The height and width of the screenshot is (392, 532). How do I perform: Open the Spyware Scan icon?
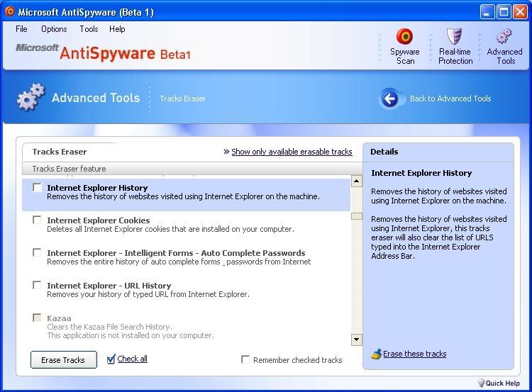click(x=404, y=36)
